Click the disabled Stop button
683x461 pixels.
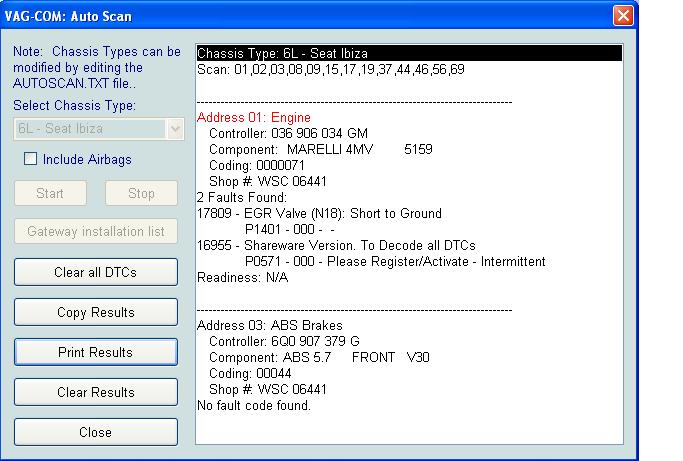[141, 193]
